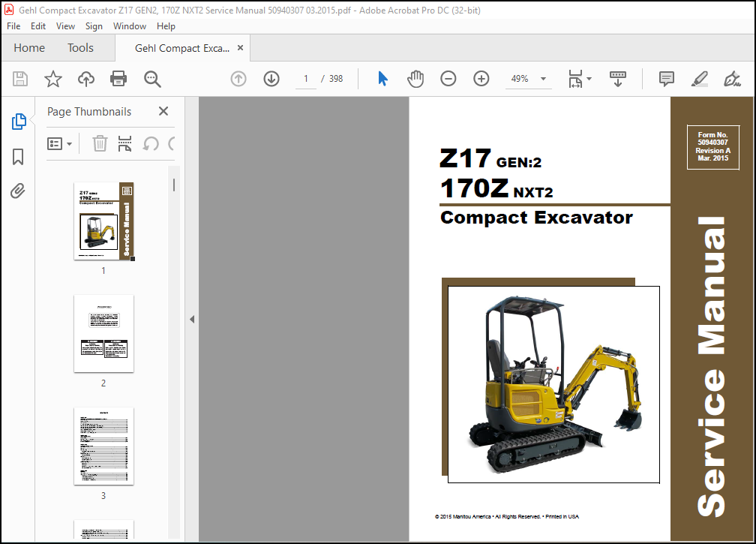Image resolution: width=756 pixels, height=544 pixels.
Task: Zoom out using the minus button
Action: click(x=448, y=79)
